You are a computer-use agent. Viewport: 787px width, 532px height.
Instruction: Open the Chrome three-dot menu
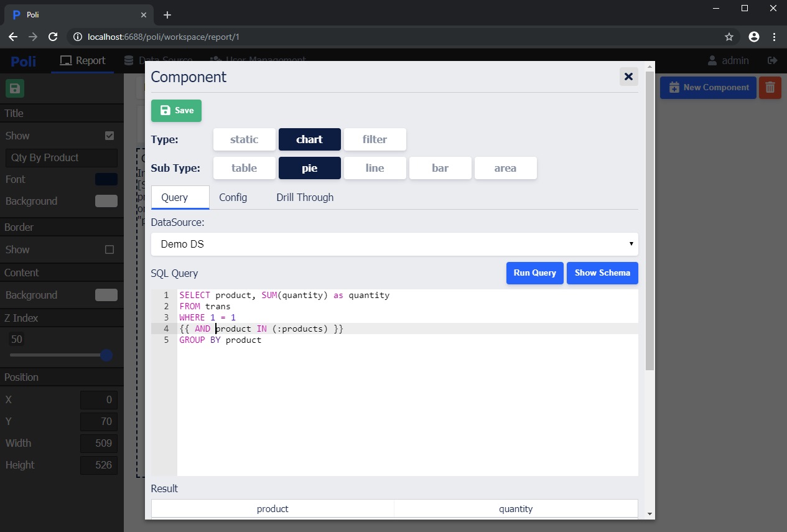[774, 37]
